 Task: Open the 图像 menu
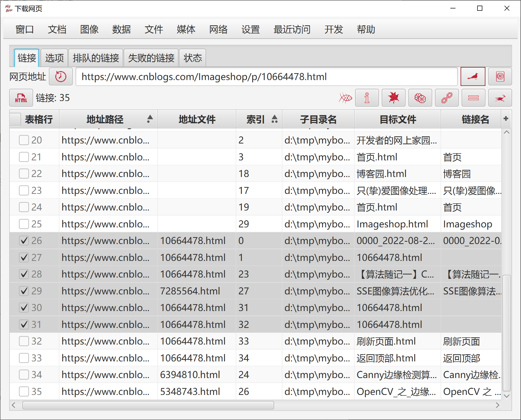[x=89, y=29]
